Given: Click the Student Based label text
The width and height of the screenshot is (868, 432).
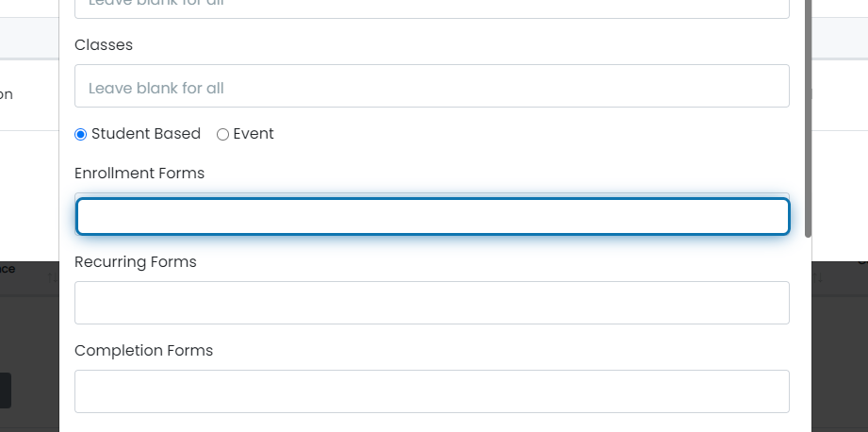Looking at the screenshot, I should coord(145,134).
